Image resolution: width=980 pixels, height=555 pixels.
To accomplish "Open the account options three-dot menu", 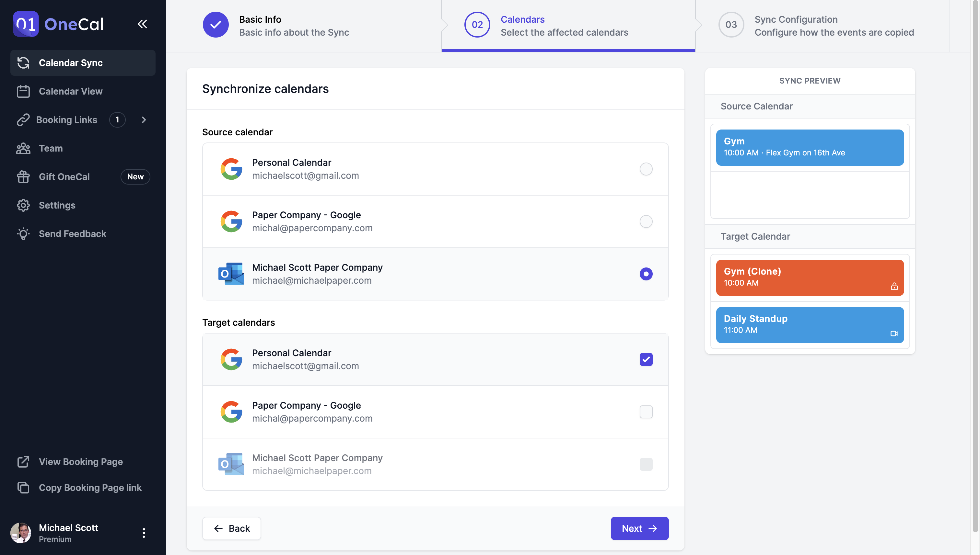I will pos(144,533).
